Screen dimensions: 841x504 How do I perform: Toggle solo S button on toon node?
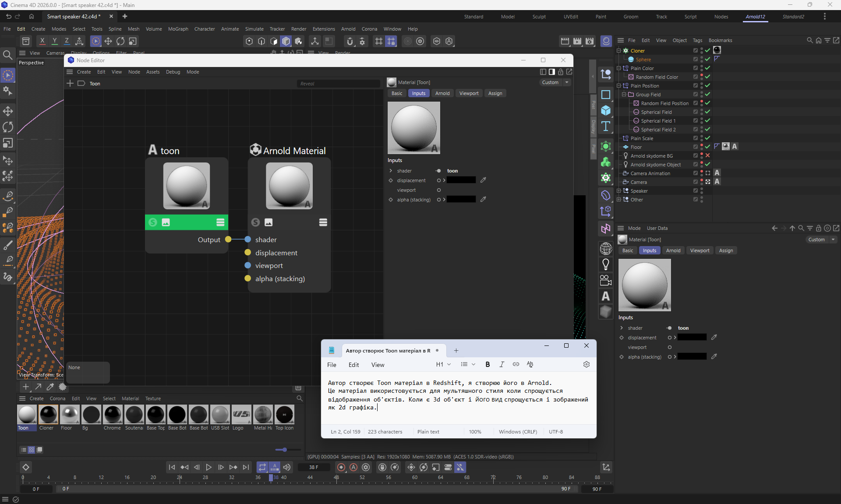pyautogui.click(x=153, y=222)
